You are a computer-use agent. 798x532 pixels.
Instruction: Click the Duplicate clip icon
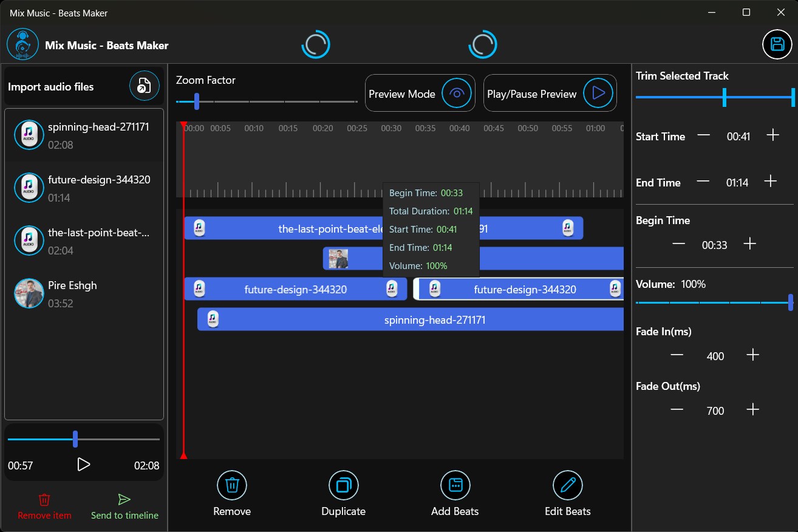tap(343, 485)
